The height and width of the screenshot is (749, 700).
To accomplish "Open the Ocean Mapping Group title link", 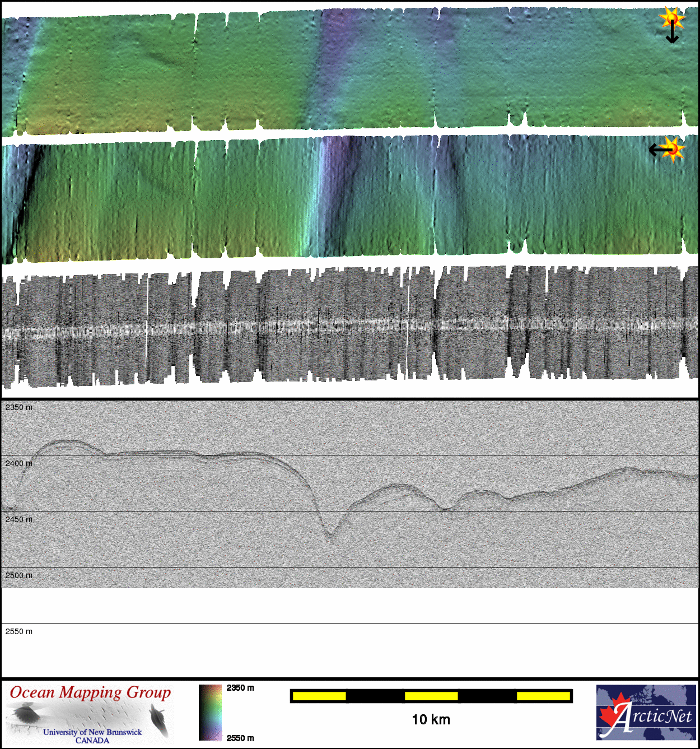I will coord(90,692).
